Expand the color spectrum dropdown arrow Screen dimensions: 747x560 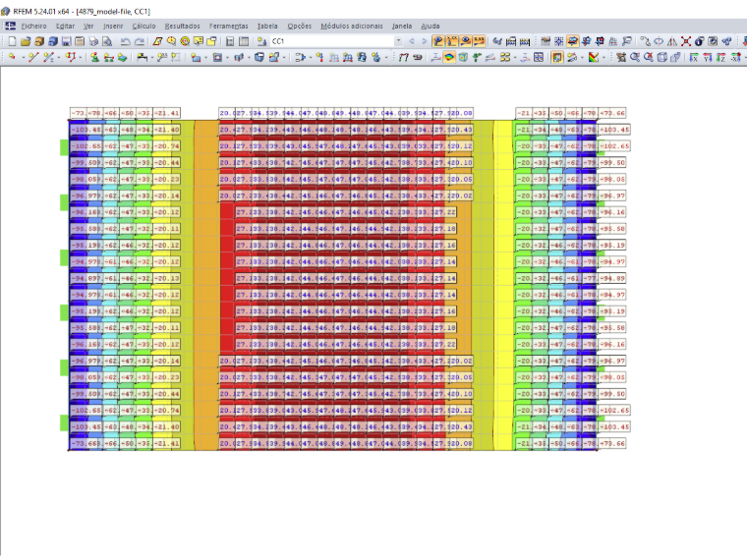[603, 57]
